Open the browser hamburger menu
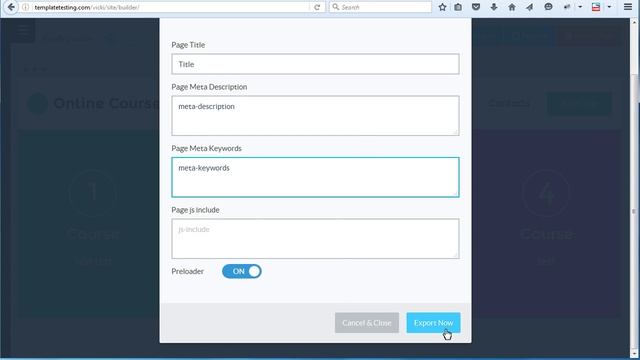The width and height of the screenshot is (640, 360). click(x=628, y=7)
